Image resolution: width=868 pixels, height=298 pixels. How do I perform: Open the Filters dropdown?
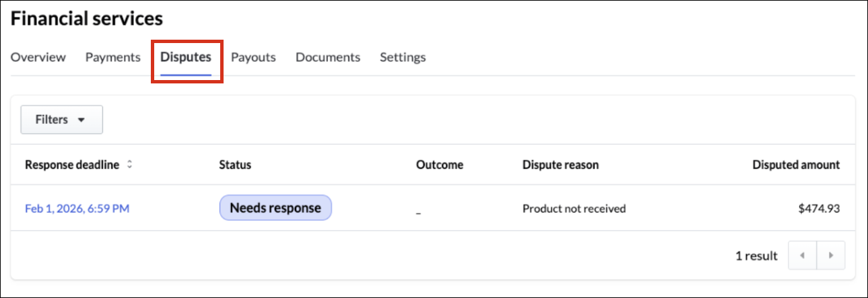pos(61,120)
